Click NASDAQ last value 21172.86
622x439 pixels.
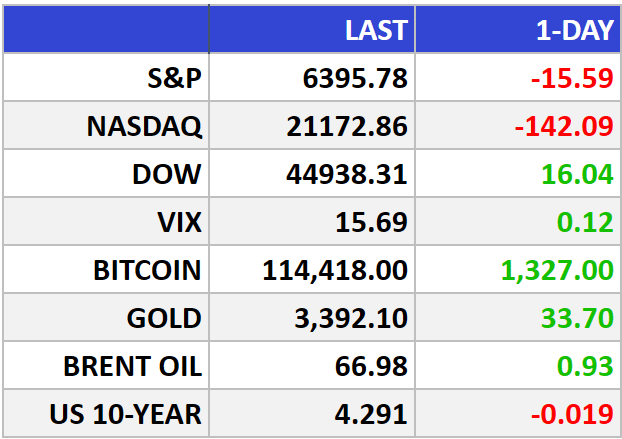(x=347, y=127)
